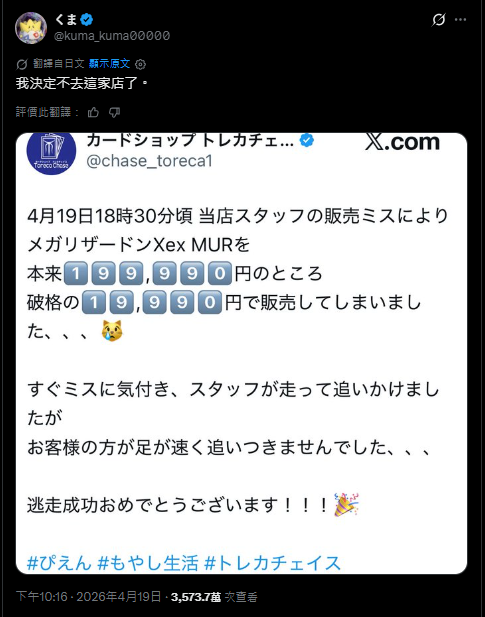Screen dimensions: 485x617
Task: Open the three-dot more options menu
Action: click(x=460, y=20)
